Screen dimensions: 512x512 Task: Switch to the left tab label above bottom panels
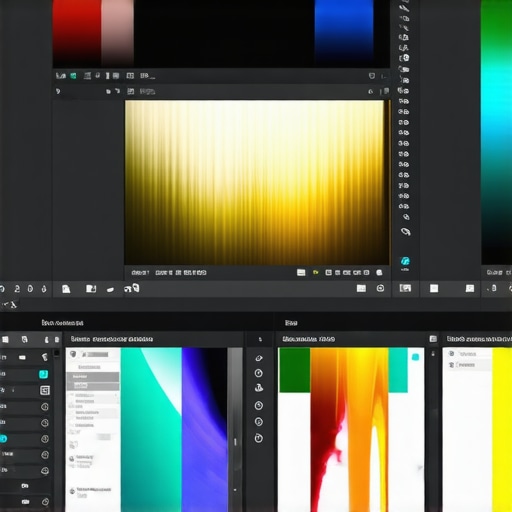point(62,323)
